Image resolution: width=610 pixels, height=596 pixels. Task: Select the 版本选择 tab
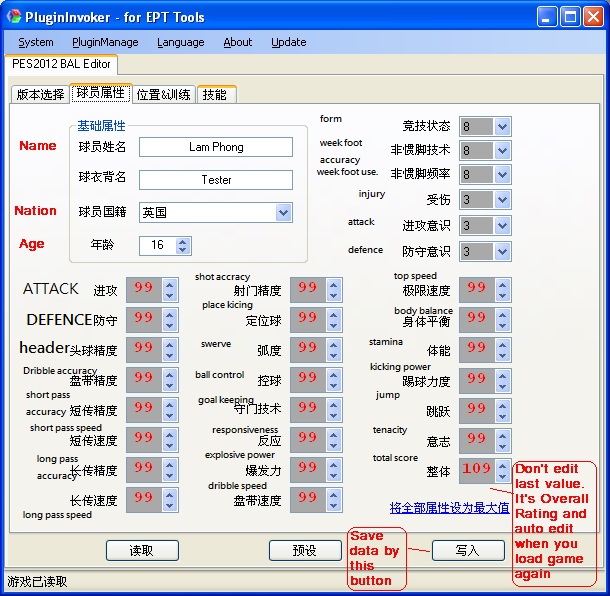click(40, 95)
